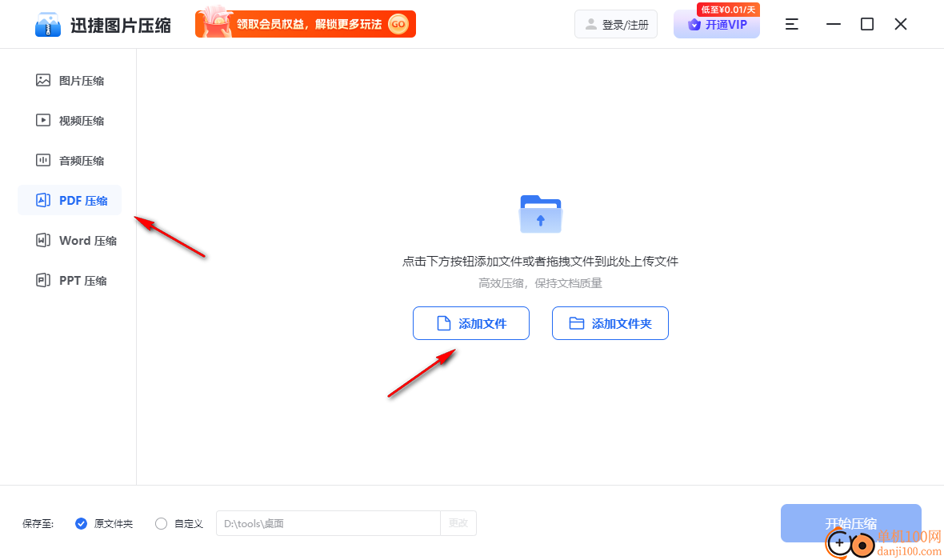Click 开始压缩 button
The image size is (944, 560).
click(850, 523)
